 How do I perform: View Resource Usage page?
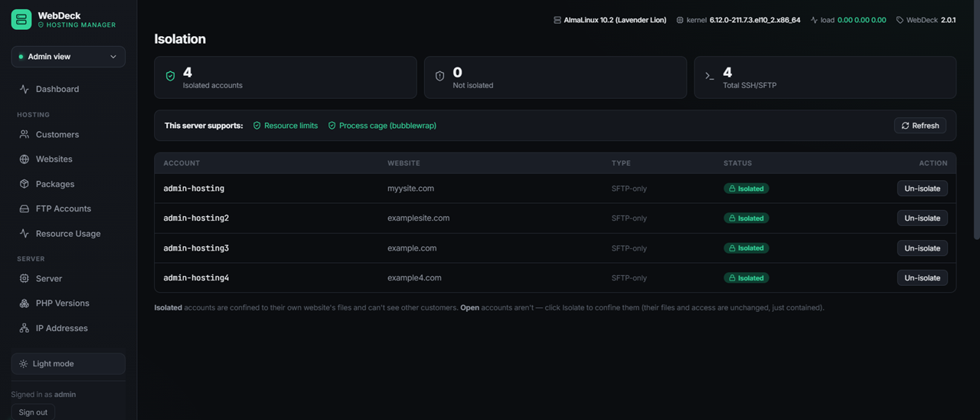68,233
